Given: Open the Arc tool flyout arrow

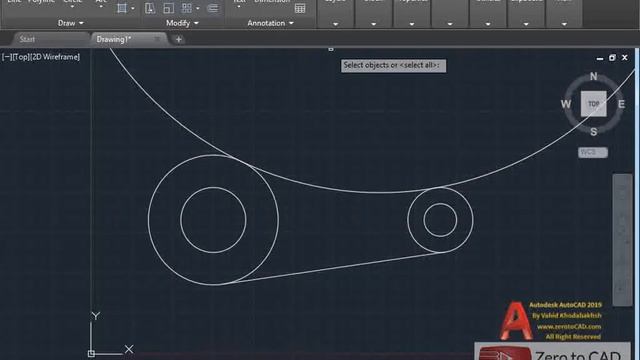Looking at the screenshot, I should [x=101, y=7].
